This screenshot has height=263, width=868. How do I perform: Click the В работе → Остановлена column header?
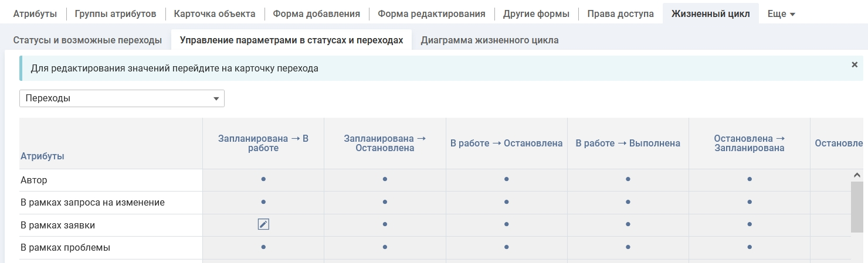click(506, 144)
